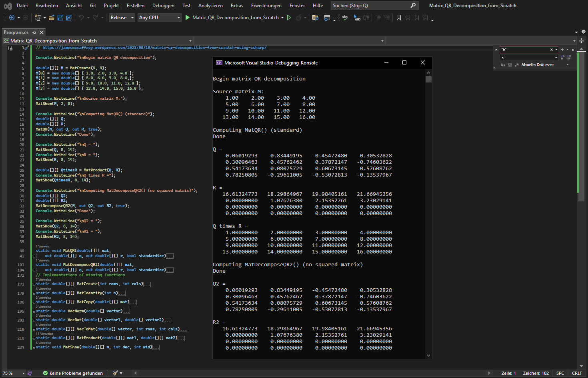
Task: Click the bookmark icon in the toolbar
Action: click(398, 18)
